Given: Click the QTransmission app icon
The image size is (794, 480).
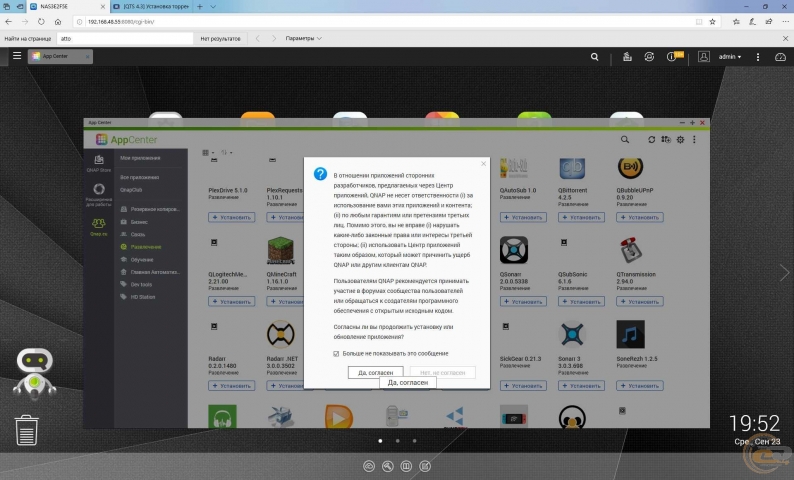Looking at the screenshot, I should click(x=630, y=250).
